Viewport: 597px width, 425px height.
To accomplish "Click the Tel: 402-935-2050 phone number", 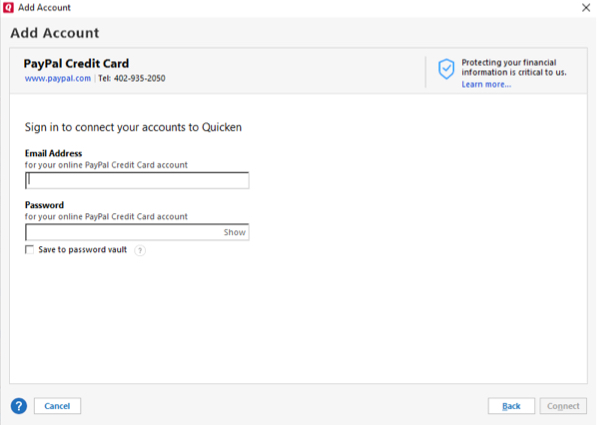I will [x=132, y=78].
